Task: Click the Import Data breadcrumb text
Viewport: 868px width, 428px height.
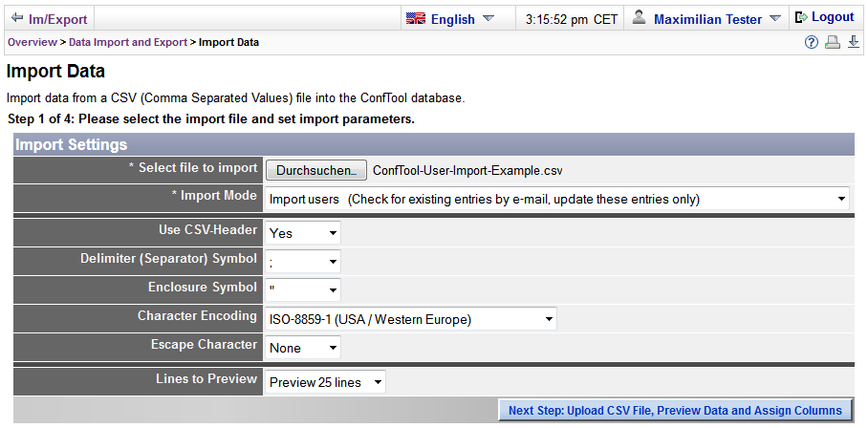Action: (228, 42)
